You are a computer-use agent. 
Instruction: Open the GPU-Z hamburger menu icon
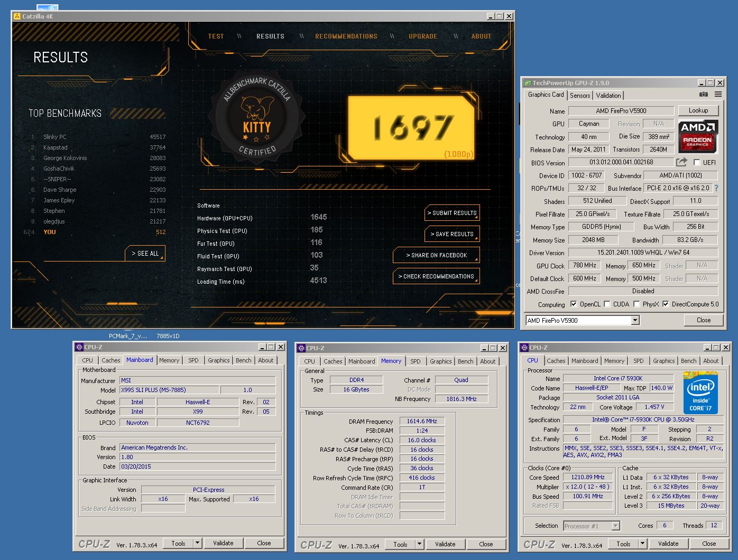click(718, 95)
